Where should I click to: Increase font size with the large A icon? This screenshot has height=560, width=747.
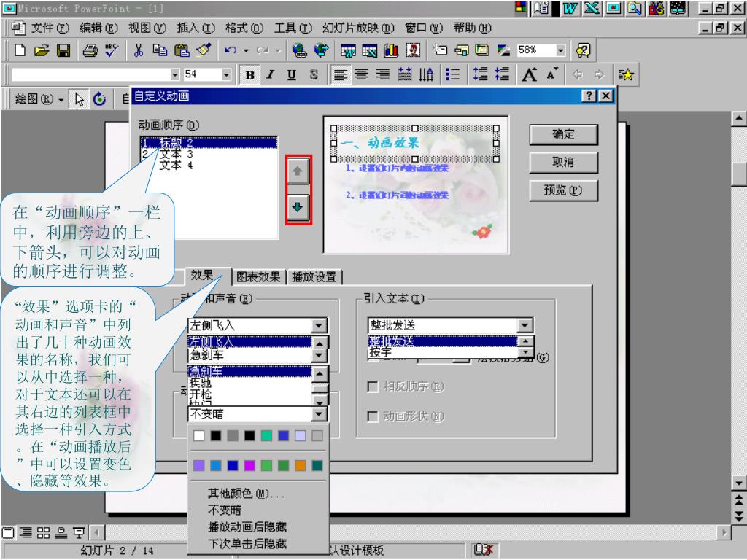tap(530, 75)
